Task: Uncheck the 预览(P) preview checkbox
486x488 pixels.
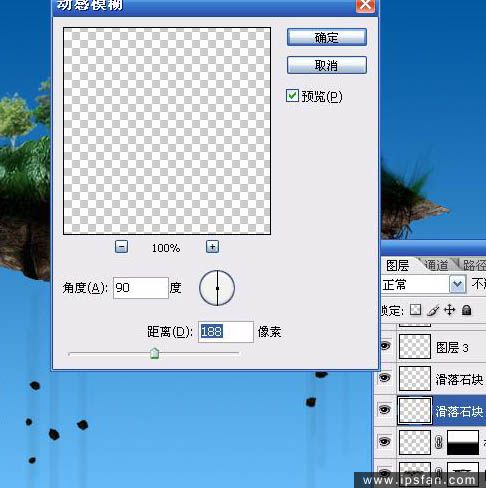Action: click(x=292, y=96)
